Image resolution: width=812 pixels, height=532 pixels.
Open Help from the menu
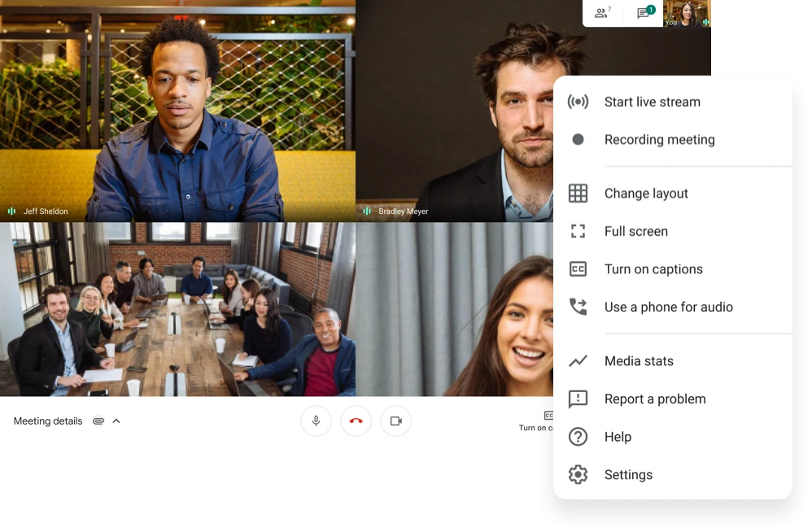click(673, 437)
